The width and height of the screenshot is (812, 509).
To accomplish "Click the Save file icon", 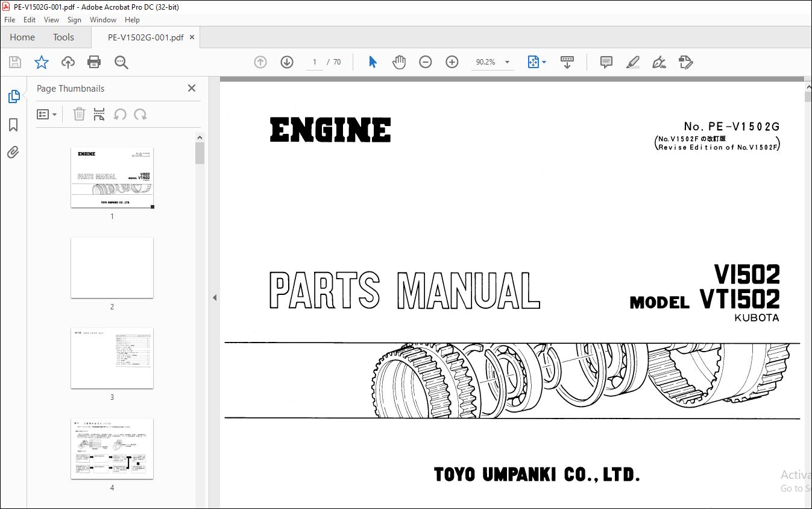I will tap(15, 62).
